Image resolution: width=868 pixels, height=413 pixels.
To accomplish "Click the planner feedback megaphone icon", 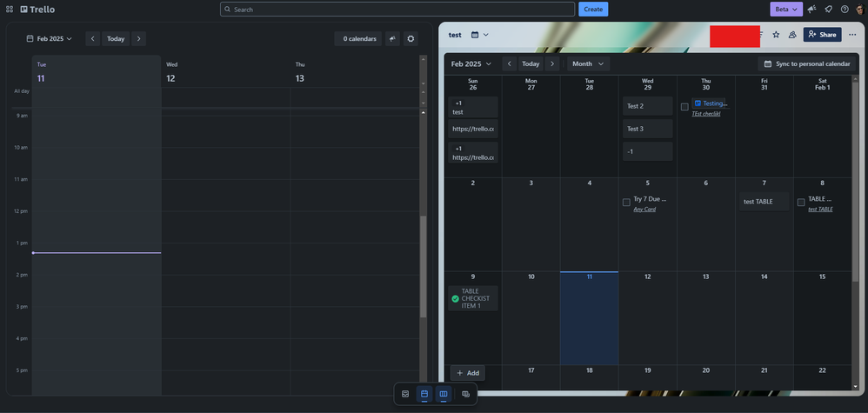I will [x=392, y=39].
